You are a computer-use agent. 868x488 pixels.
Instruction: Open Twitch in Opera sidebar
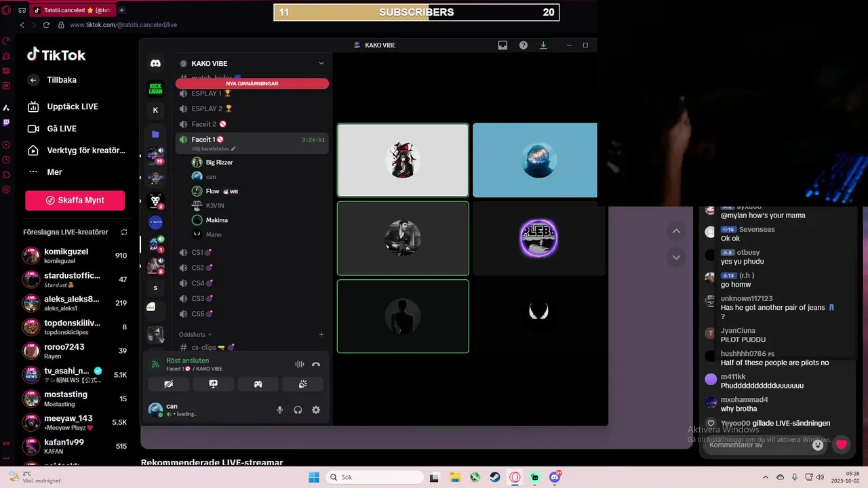tap(6, 123)
